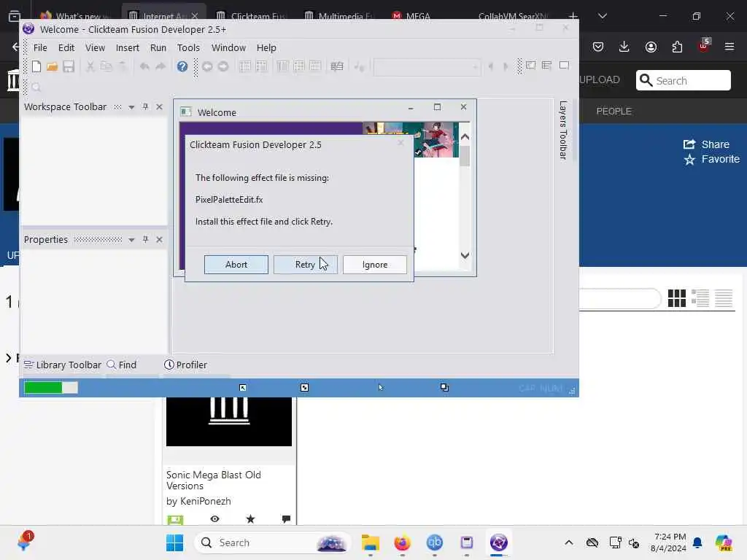Close the Properties panel
747x560 pixels.
tap(160, 239)
